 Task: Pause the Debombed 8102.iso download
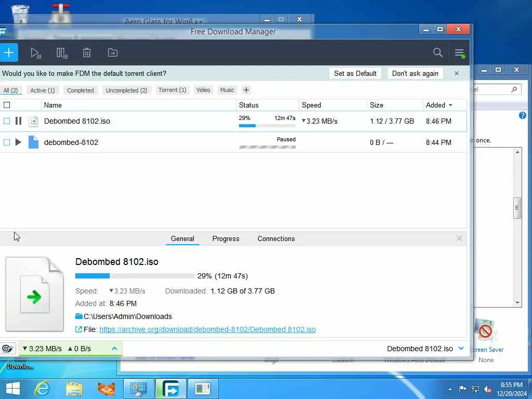click(18, 121)
